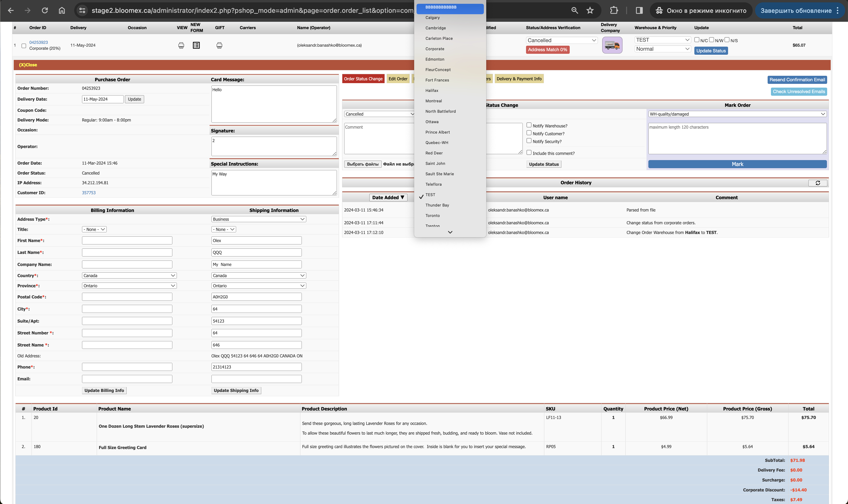
Task: Tick the order row checkbox
Action: click(x=24, y=45)
